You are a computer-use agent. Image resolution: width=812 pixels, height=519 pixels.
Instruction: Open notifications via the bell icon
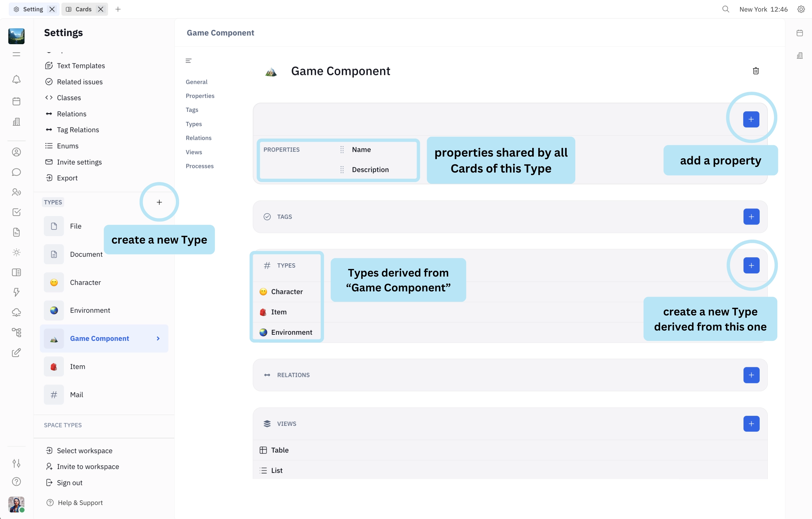coord(16,79)
